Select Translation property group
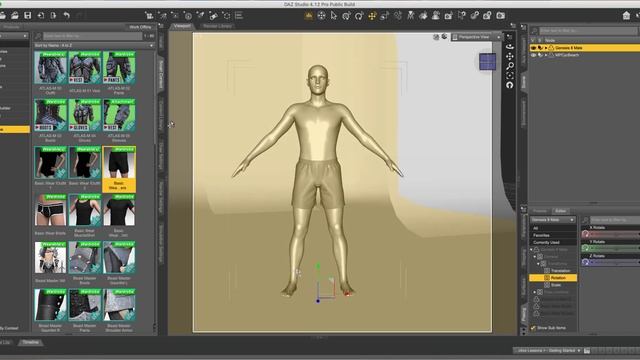Viewport: 640px width, 360px height. tap(560, 271)
